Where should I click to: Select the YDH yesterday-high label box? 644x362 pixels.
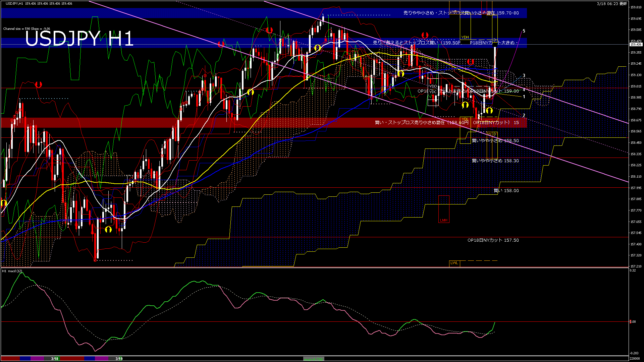[x=465, y=37]
